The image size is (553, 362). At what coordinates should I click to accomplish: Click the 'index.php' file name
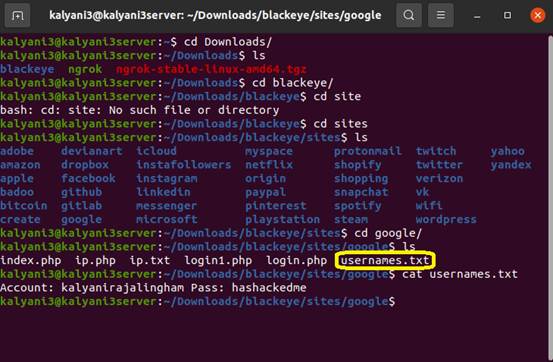(x=31, y=260)
